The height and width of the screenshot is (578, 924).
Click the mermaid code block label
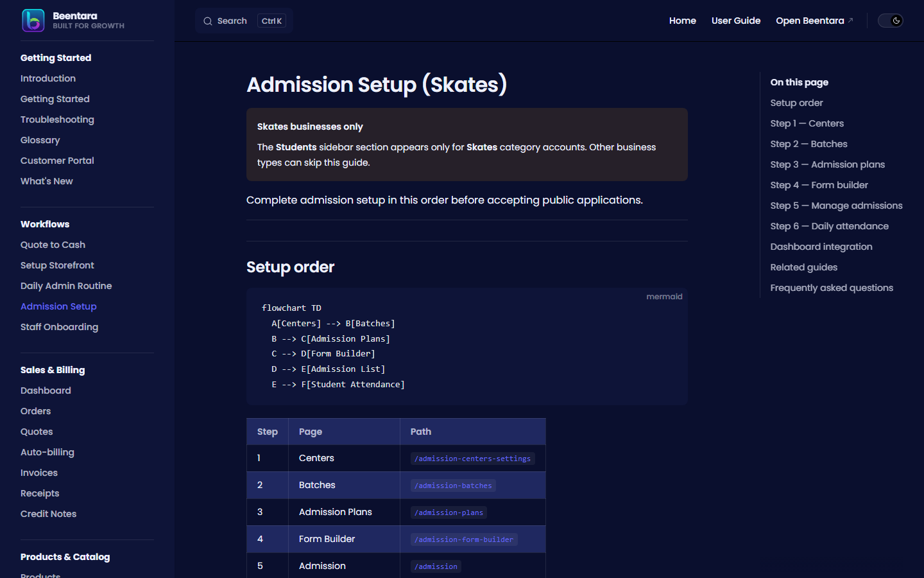point(664,297)
